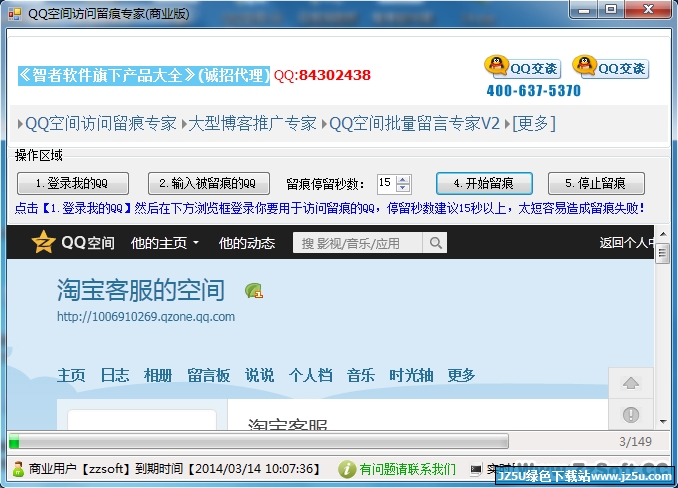Click the 3/149 progress counter
The width and height of the screenshot is (678, 488).
point(635,442)
